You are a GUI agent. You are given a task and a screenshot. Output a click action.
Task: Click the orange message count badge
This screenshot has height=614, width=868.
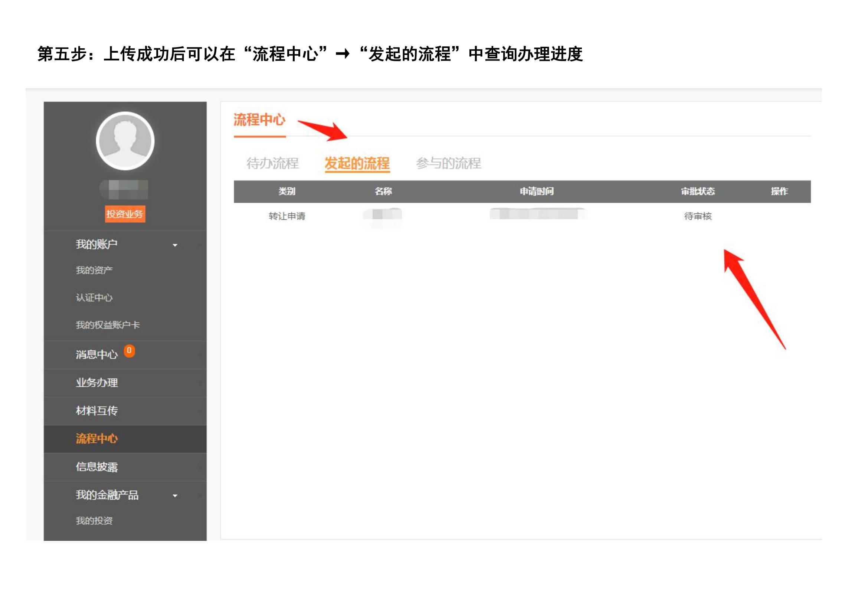pos(129,351)
